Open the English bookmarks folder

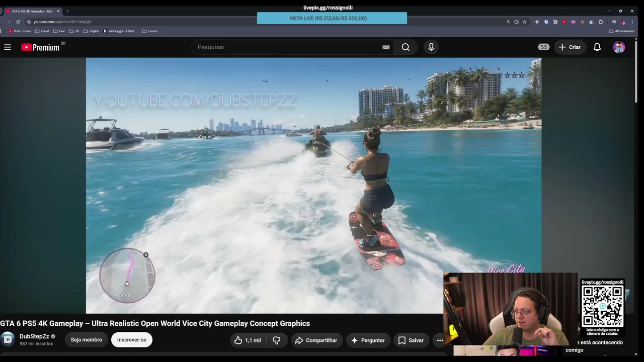point(91,31)
